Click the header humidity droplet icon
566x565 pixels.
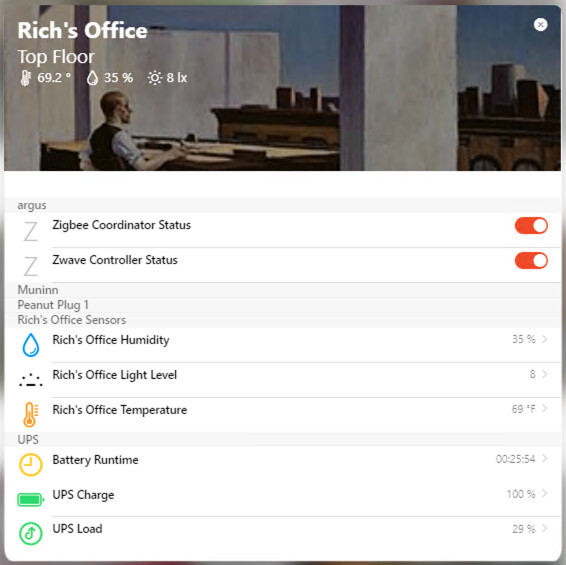click(92, 78)
